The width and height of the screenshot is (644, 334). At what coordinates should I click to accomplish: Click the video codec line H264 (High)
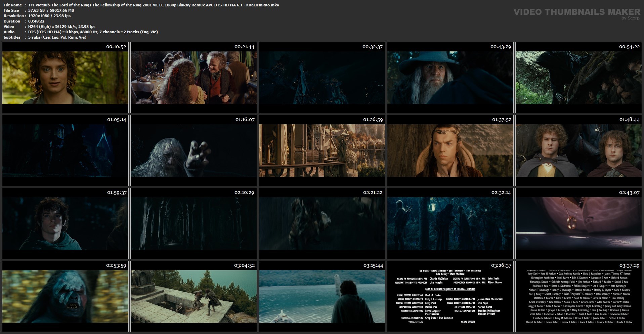[62, 27]
